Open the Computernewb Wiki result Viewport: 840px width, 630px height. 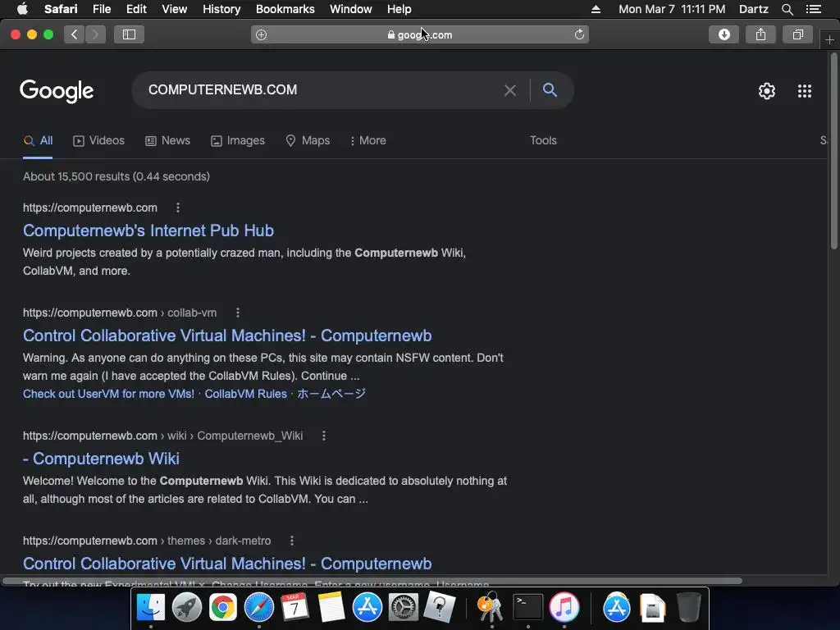[x=101, y=459]
